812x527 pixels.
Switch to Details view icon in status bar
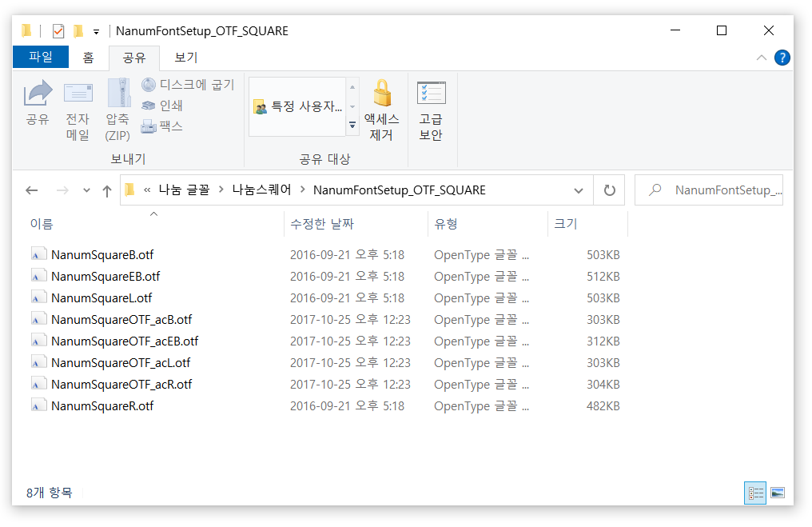point(755,493)
